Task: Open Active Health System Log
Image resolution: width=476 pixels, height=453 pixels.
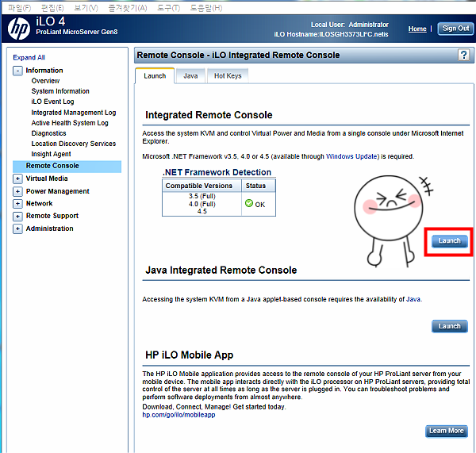Action: coord(70,123)
